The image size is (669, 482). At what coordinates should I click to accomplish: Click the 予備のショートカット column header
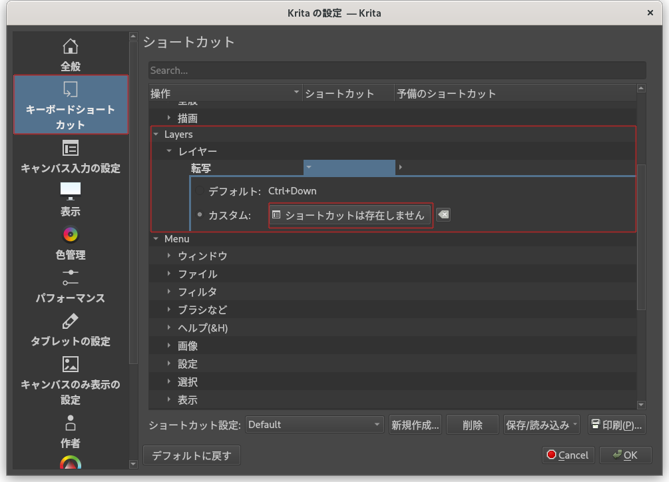(515, 93)
